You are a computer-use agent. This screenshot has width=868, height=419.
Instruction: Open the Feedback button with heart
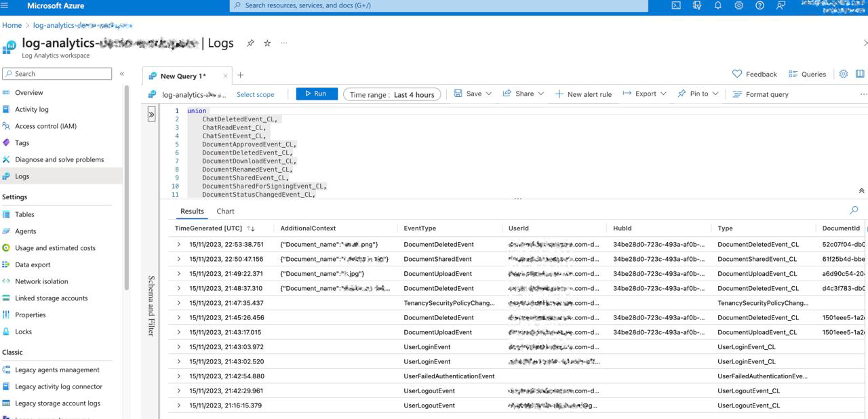pyautogui.click(x=755, y=74)
